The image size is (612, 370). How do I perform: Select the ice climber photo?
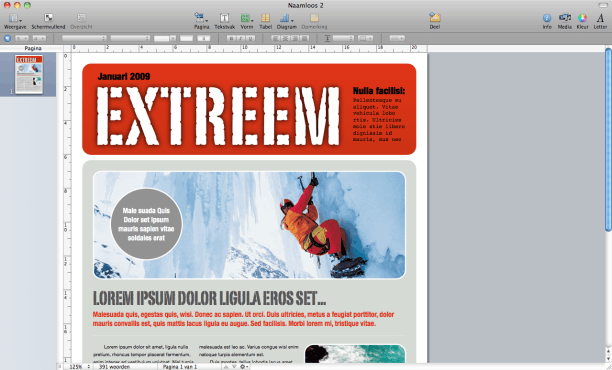click(x=249, y=225)
